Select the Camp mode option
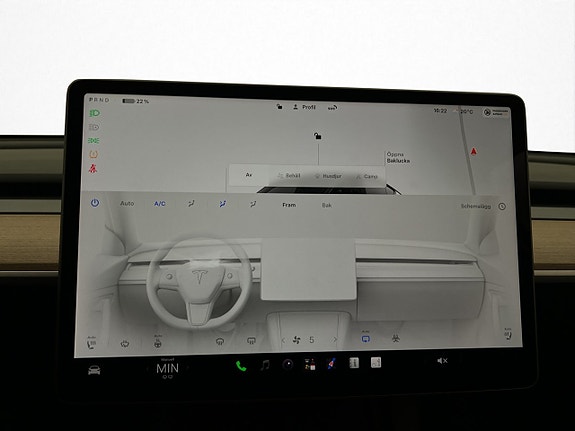This screenshot has width=575, height=431. click(367, 176)
